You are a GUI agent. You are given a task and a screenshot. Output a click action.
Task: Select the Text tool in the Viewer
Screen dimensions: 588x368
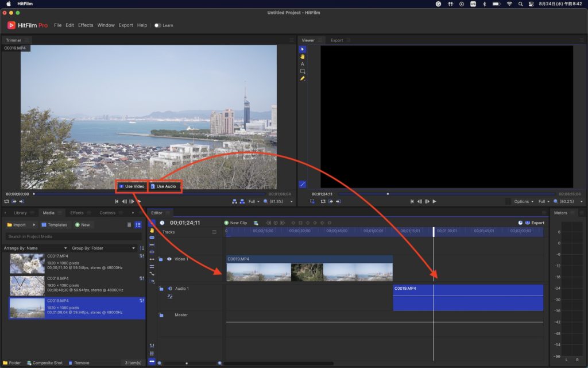pyautogui.click(x=303, y=64)
